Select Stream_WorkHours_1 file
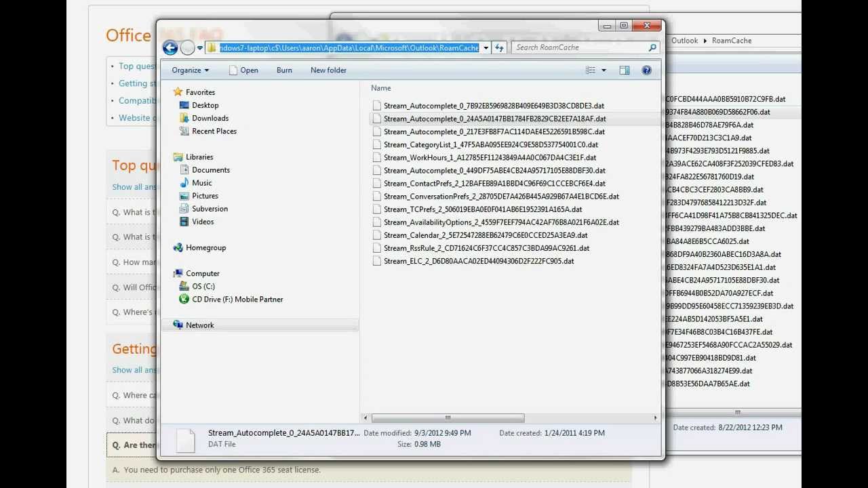 click(x=490, y=157)
